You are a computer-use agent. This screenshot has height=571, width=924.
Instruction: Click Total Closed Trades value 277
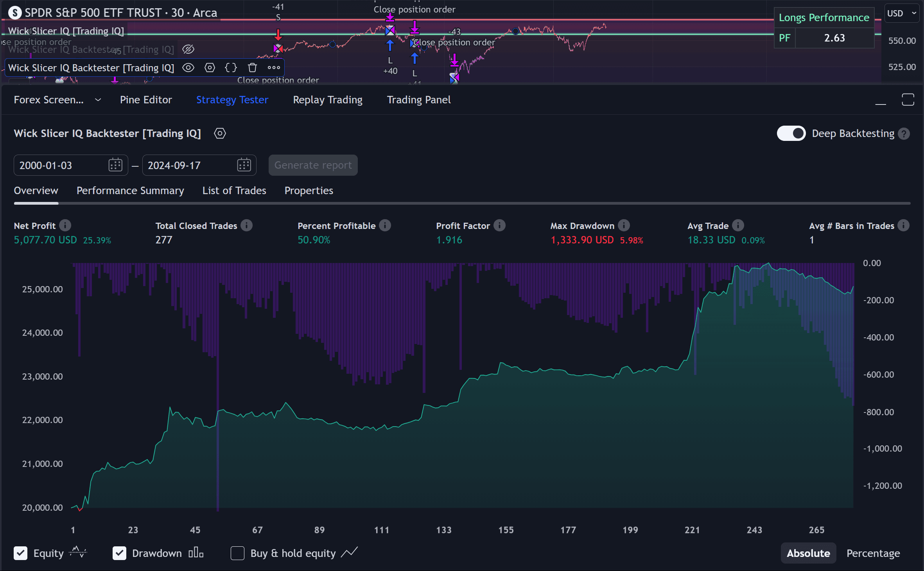(164, 240)
